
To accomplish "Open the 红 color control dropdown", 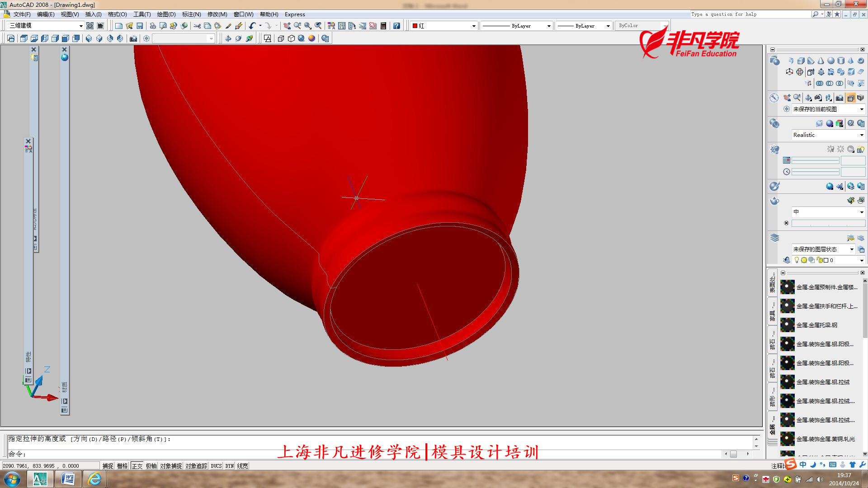I will click(x=443, y=26).
